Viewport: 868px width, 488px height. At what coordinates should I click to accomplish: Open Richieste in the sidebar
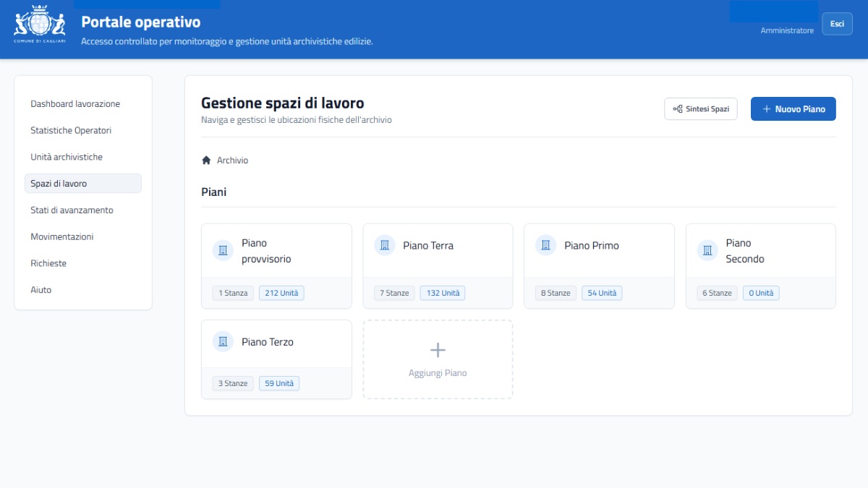coord(83,263)
